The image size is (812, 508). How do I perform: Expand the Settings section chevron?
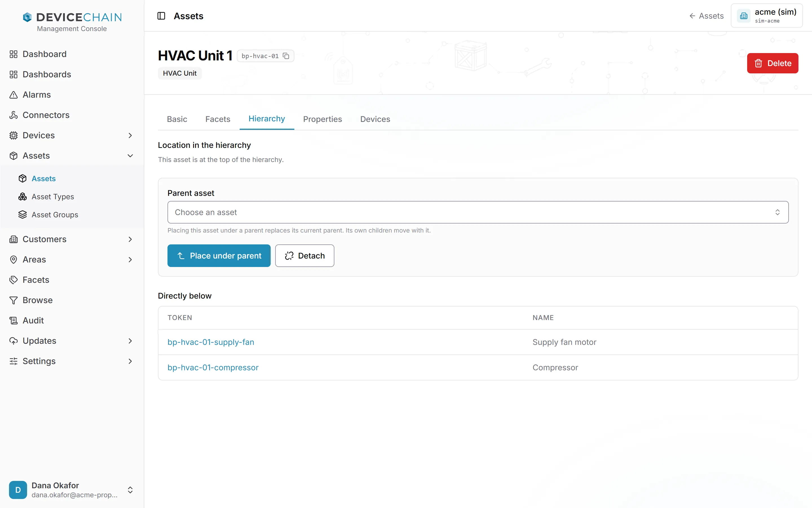[130, 361]
